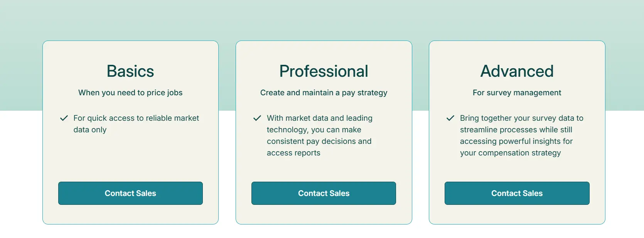The height and width of the screenshot is (238, 644).
Task: Click the text 'Create and maintain a pay strategy'
Action: click(324, 93)
